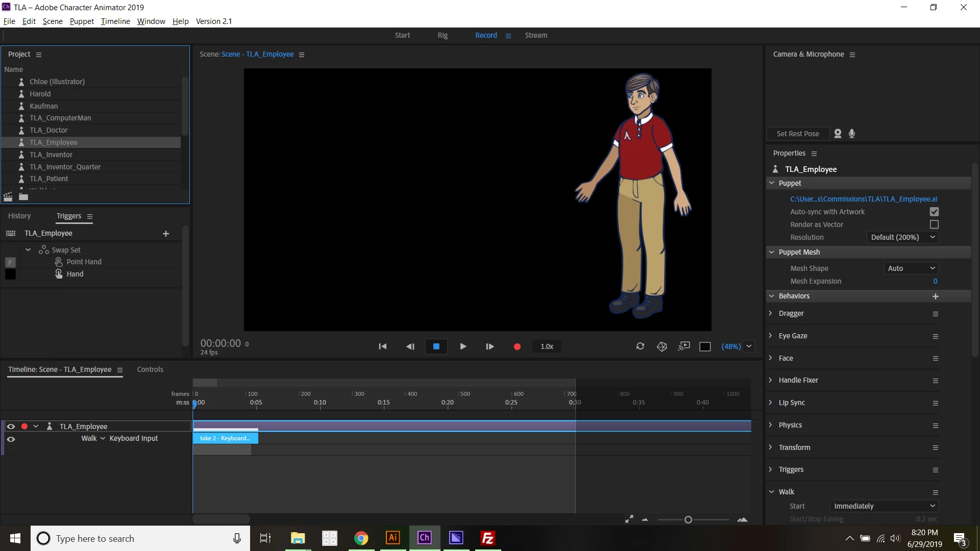Viewport: 980px width, 551px height.
Task: Click the Go to Start transport icon
Action: (382, 346)
